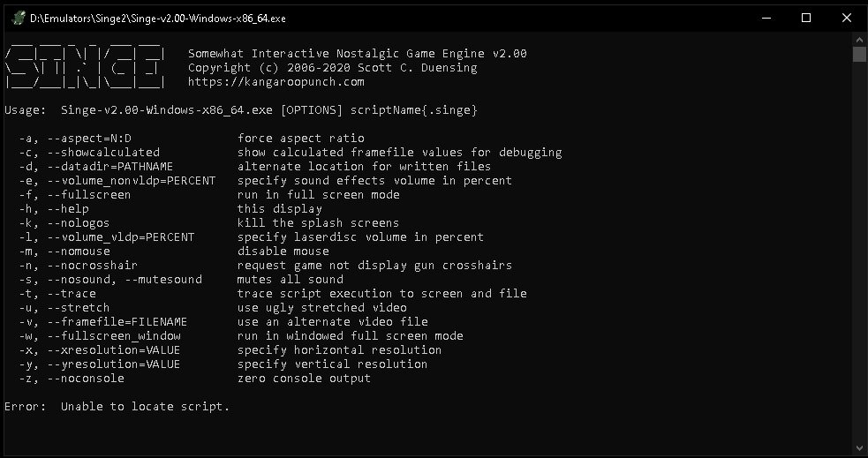Click the empty scrollbar track below the thumb
868x458 pixels.
click(859, 252)
